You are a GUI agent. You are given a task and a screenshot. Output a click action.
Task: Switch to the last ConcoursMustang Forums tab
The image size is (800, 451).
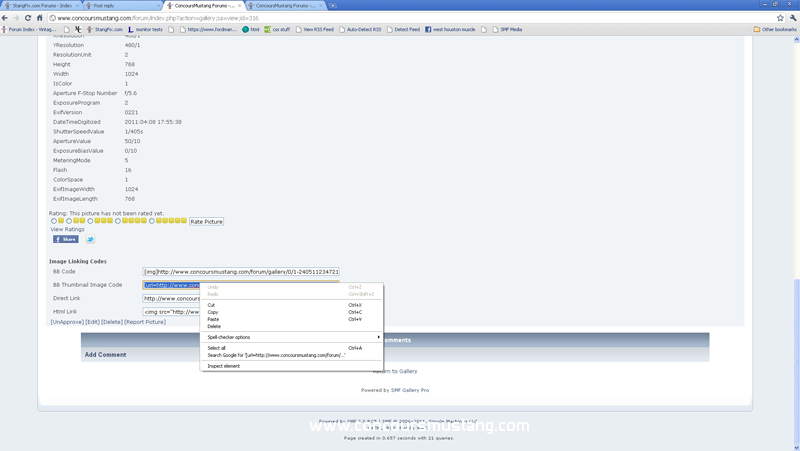[285, 6]
